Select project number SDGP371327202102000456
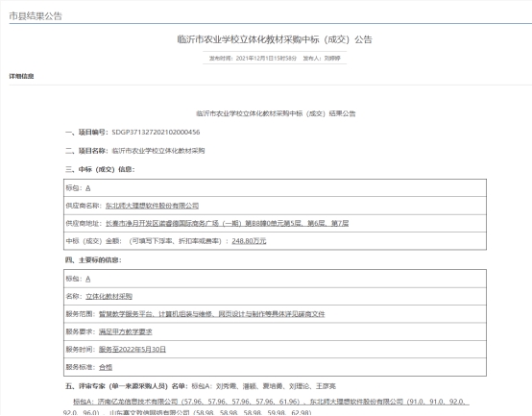Image resolution: width=532 pixels, height=416 pixels. coord(156,132)
